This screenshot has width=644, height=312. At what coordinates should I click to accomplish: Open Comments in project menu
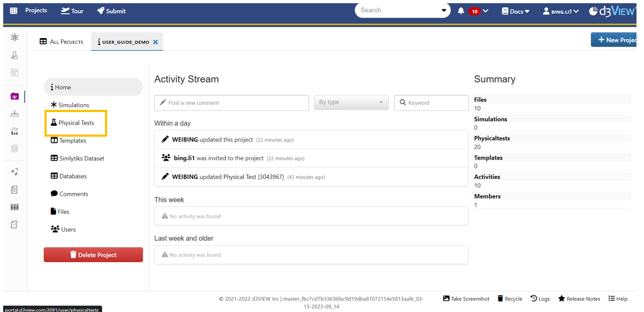(x=69, y=194)
